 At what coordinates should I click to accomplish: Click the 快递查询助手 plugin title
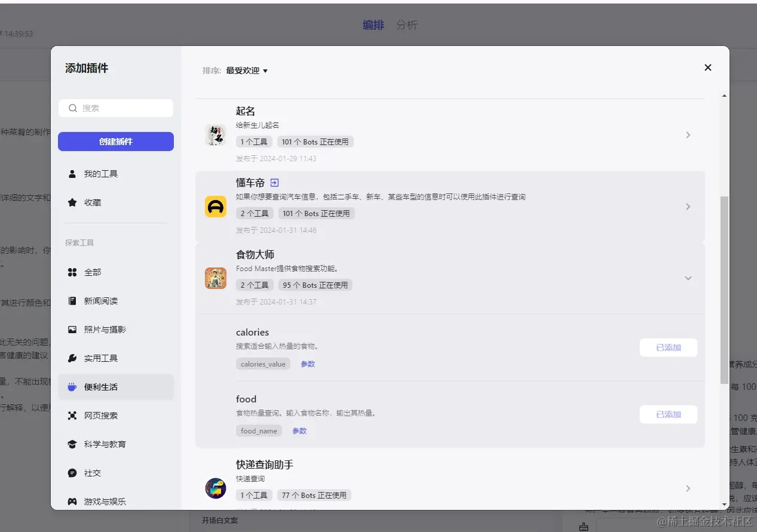[x=265, y=465]
